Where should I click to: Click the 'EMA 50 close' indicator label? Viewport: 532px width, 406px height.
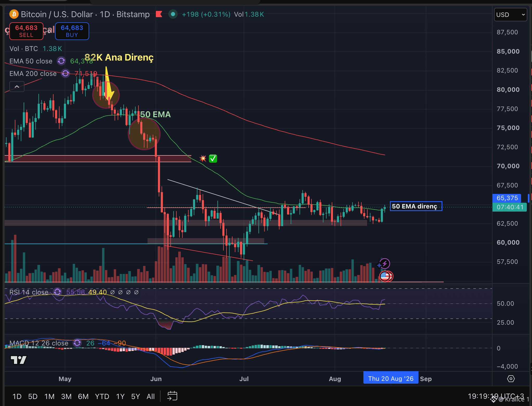tap(31, 61)
